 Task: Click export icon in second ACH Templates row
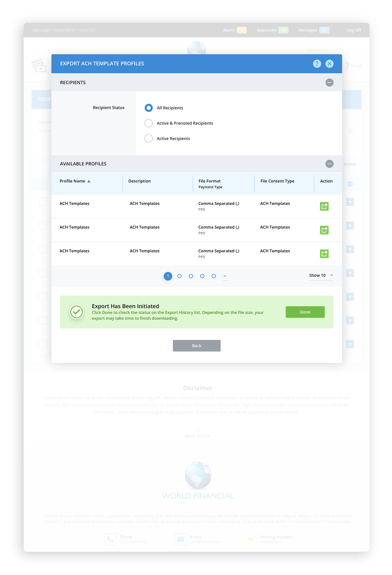tap(324, 230)
